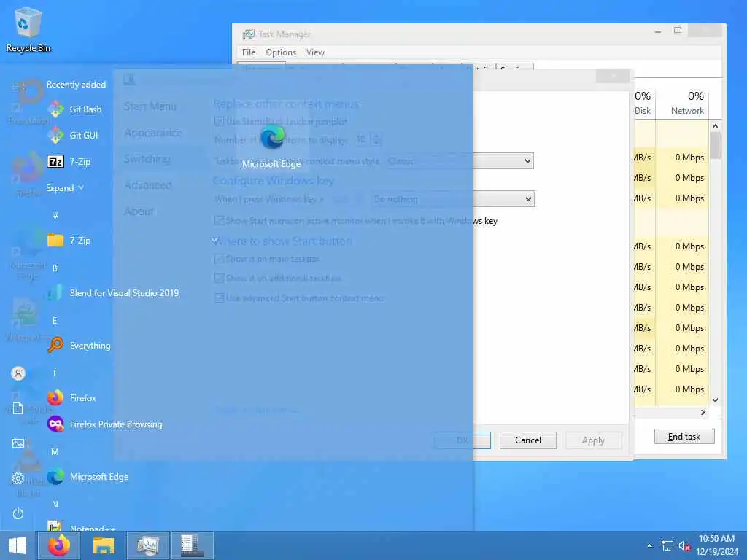Switch to StartIsBack settings taskbar icon

(x=192, y=545)
